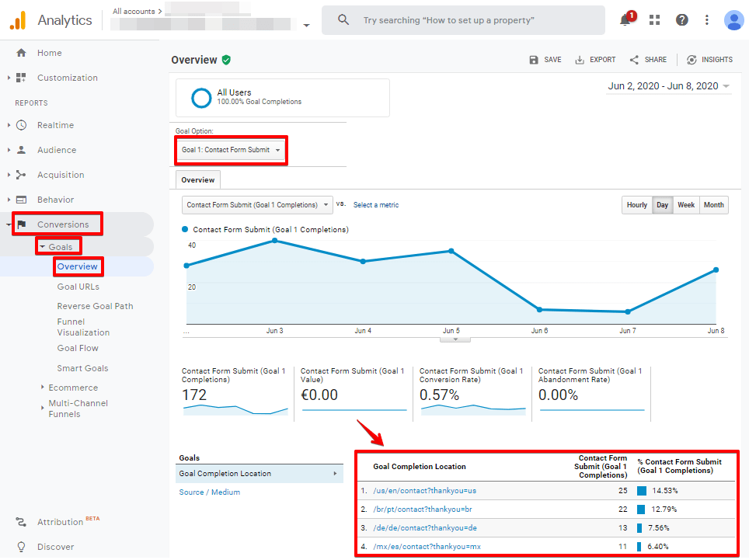
Task: Open the /us/en/contact?thankyou=us link
Action: pyautogui.click(x=424, y=491)
